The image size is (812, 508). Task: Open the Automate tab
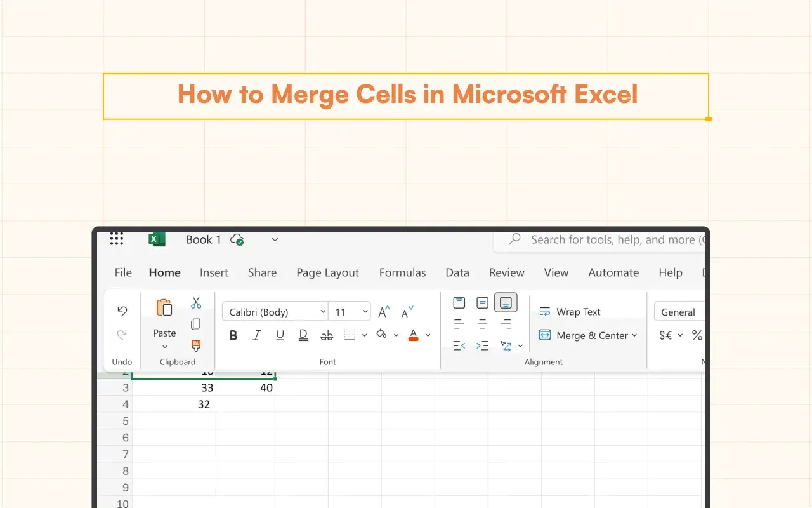pos(613,272)
